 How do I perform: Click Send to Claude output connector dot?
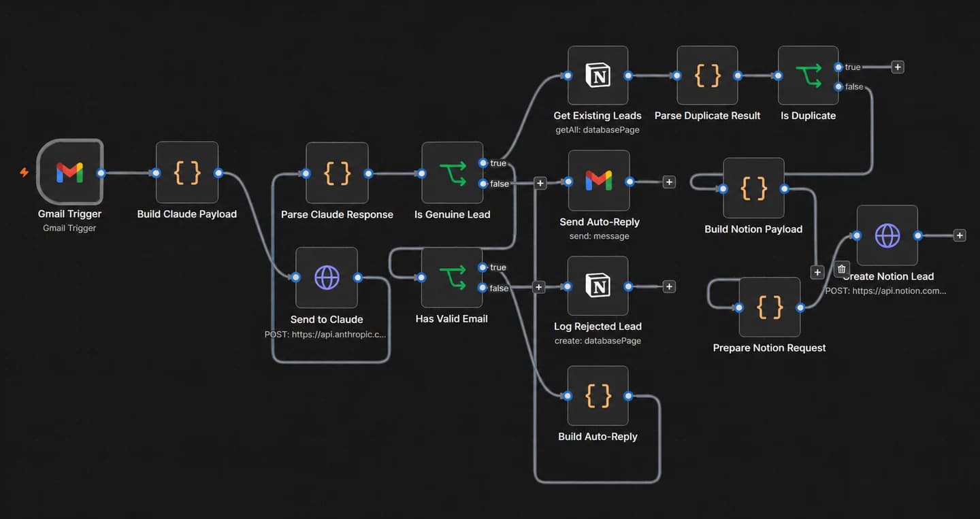tap(358, 278)
